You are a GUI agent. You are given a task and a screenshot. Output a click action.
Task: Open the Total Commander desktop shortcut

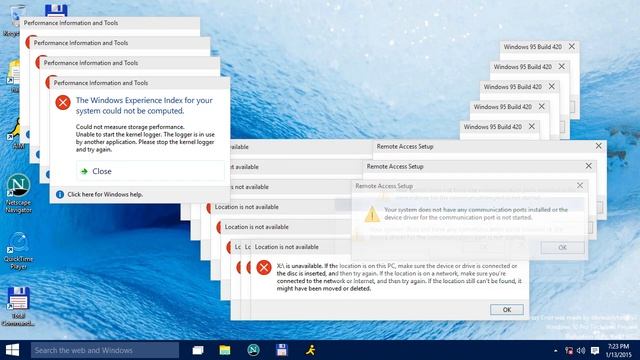tap(18, 306)
